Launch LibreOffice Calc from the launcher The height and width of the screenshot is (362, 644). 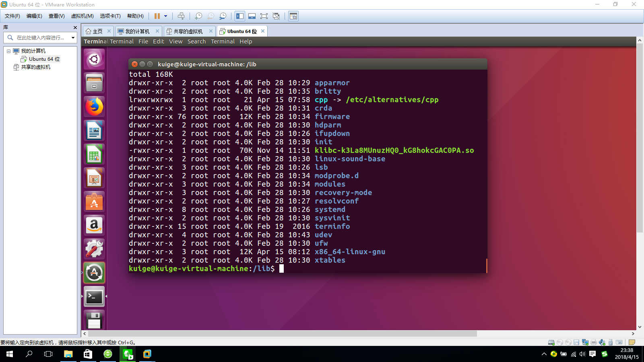[x=94, y=154]
